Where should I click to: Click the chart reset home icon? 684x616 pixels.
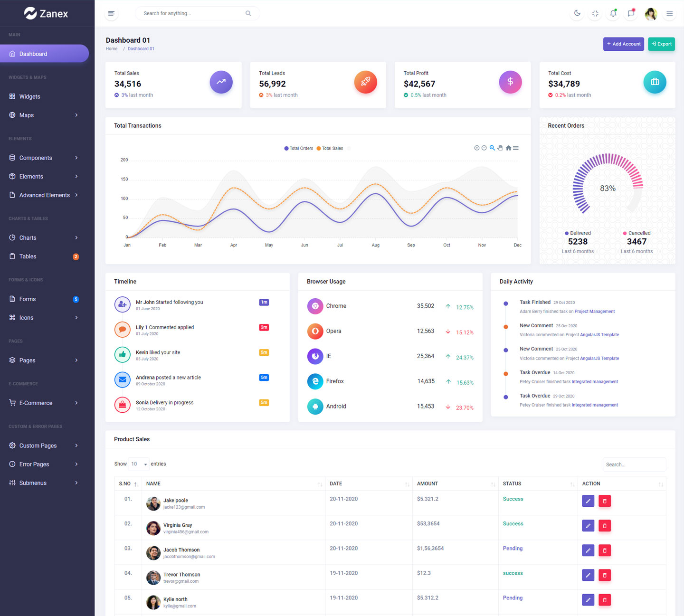point(508,148)
